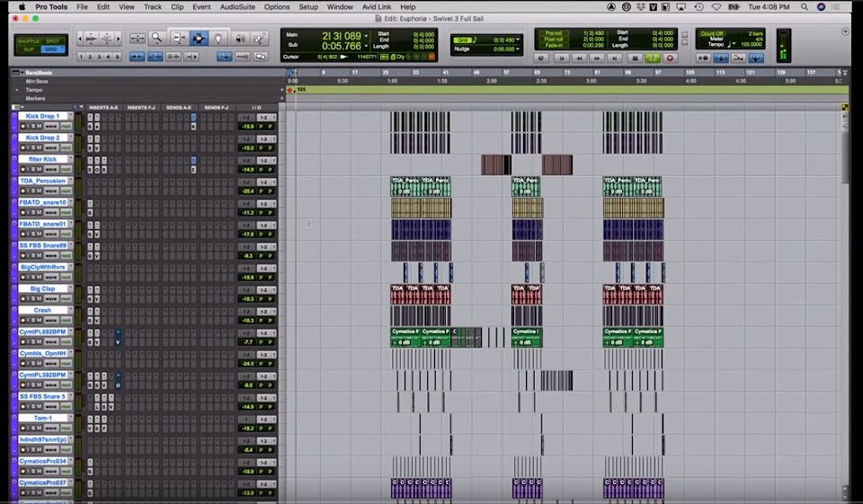
Task: Open the Clip menu
Action: click(177, 7)
